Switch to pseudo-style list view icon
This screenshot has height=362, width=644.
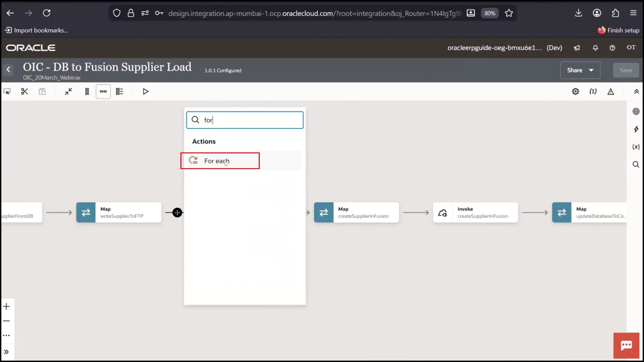119,92
